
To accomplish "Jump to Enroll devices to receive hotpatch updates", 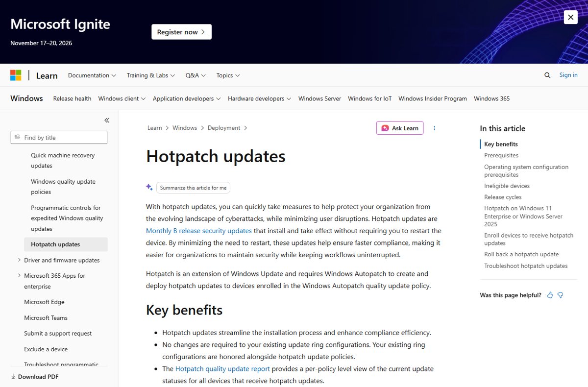I will (x=529, y=239).
